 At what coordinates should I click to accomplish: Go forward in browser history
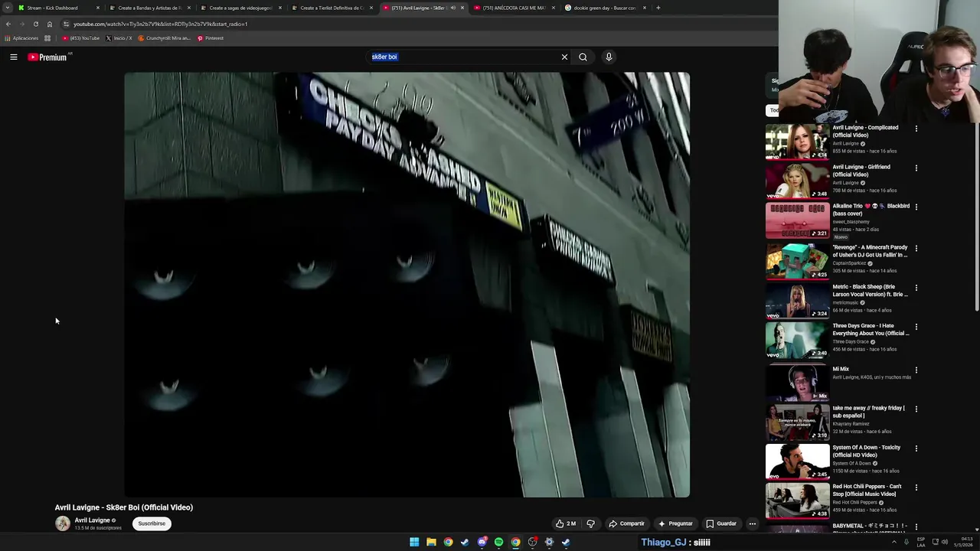(x=21, y=24)
